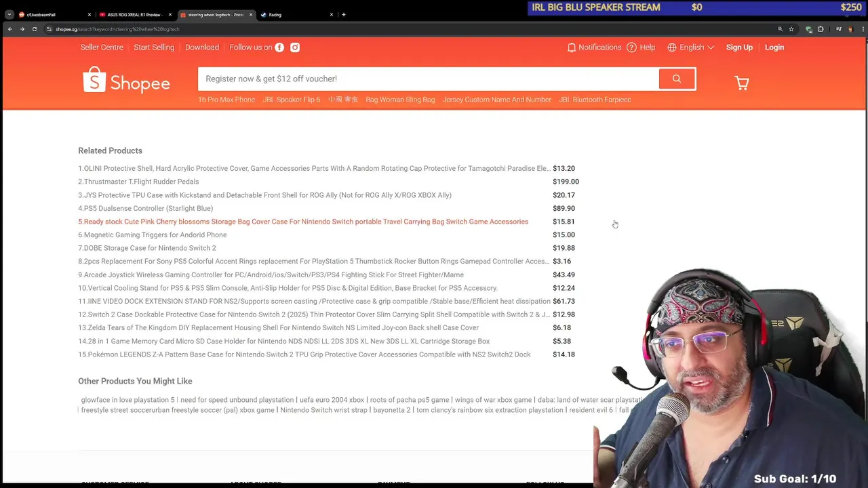
Task: Go back in browser history
Action: tap(9, 29)
